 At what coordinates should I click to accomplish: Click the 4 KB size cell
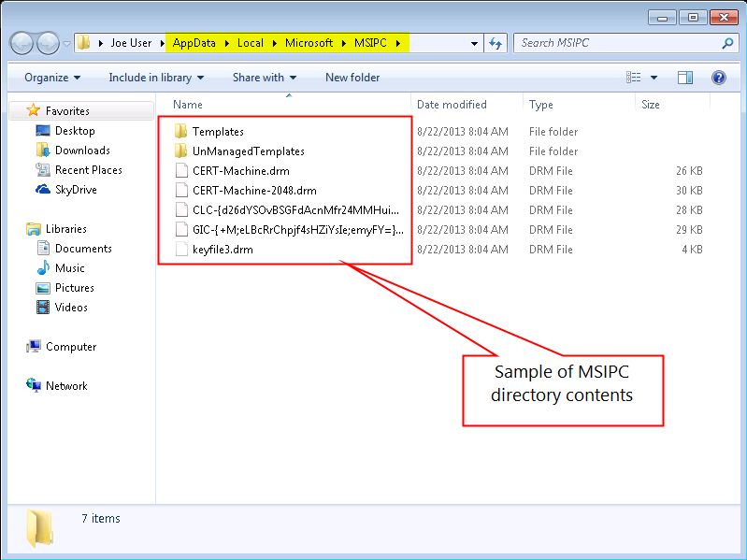(x=692, y=249)
